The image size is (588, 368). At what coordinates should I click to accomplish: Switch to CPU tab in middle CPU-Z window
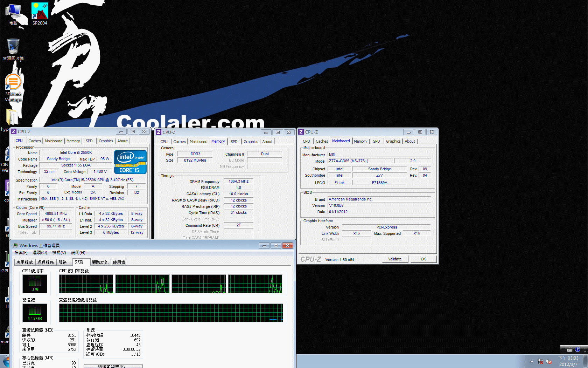click(164, 142)
